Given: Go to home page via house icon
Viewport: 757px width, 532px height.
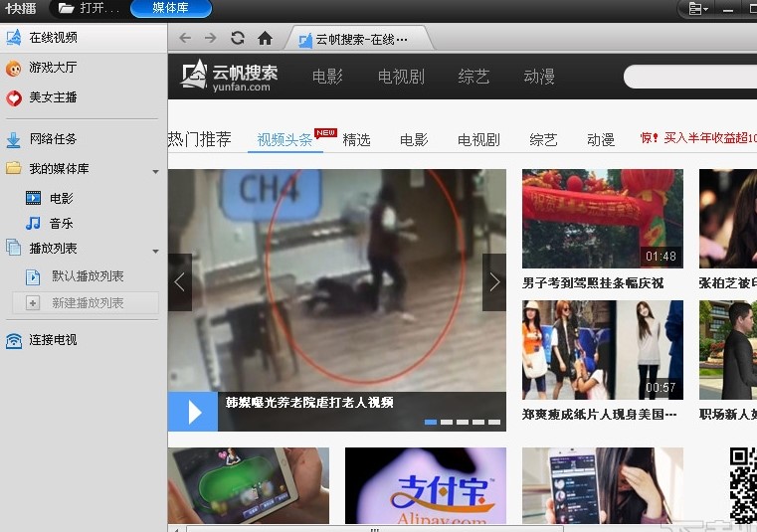Looking at the screenshot, I should coord(265,38).
